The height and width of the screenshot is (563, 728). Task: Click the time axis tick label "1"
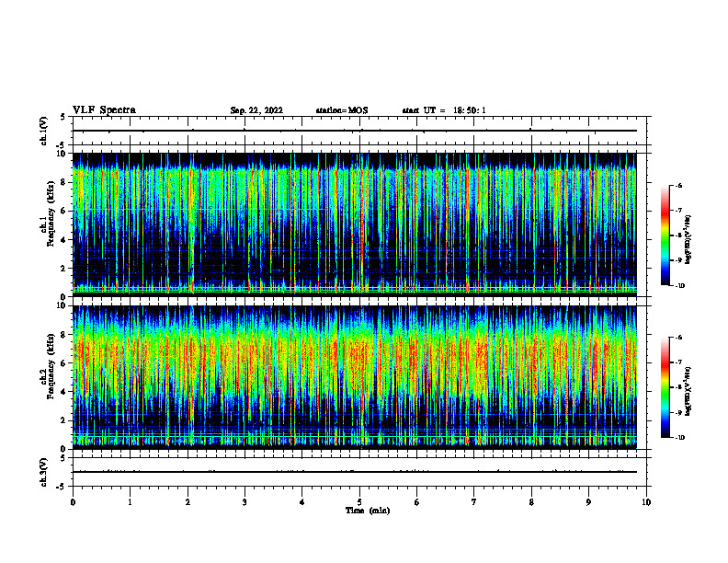130,502
